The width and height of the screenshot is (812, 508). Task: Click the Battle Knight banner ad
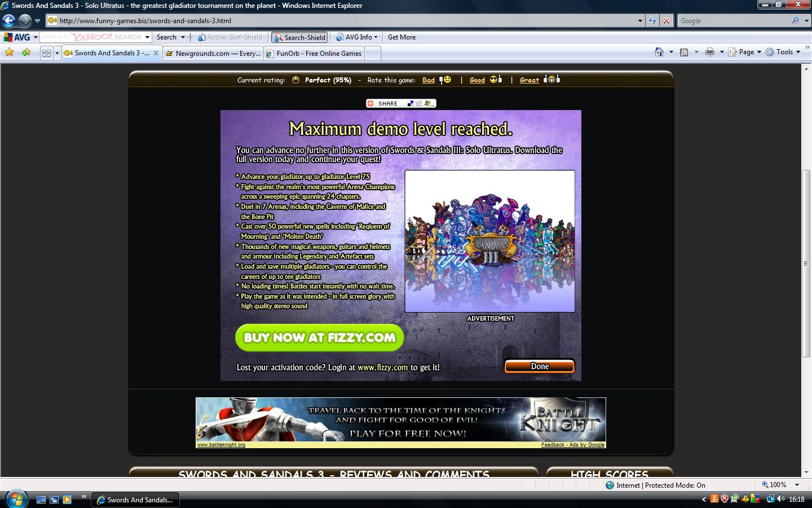pyautogui.click(x=401, y=419)
